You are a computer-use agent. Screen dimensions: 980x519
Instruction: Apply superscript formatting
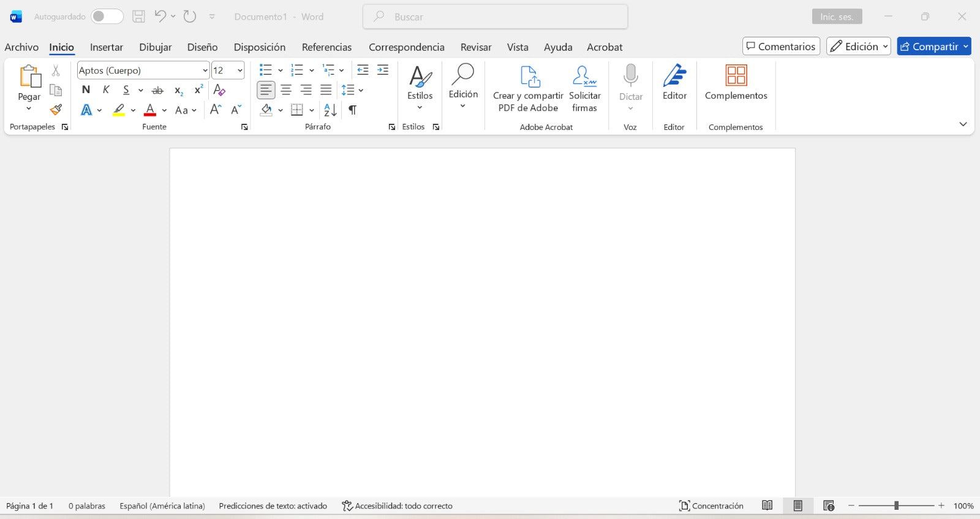click(x=198, y=89)
